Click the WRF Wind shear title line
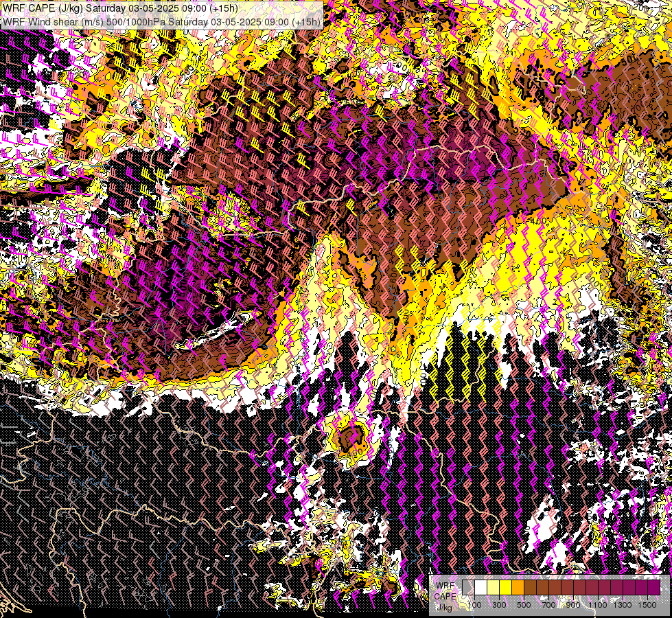The width and height of the screenshot is (672, 618). (161, 21)
